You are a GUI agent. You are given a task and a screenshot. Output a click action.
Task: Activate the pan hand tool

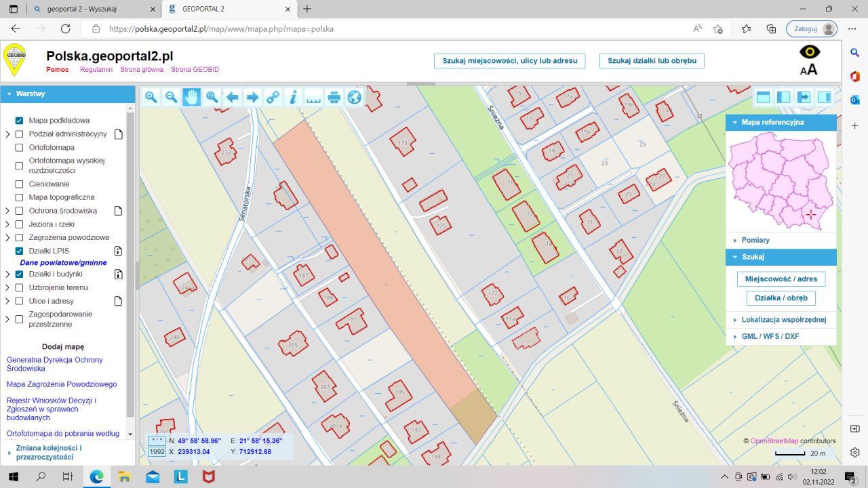click(192, 98)
